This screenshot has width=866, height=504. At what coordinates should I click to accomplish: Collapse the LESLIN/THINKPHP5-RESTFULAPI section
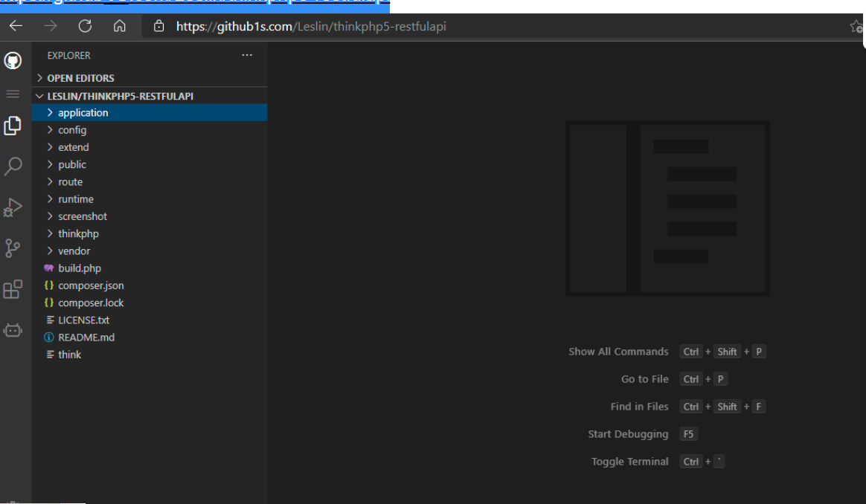pyautogui.click(x=39, y=96)
